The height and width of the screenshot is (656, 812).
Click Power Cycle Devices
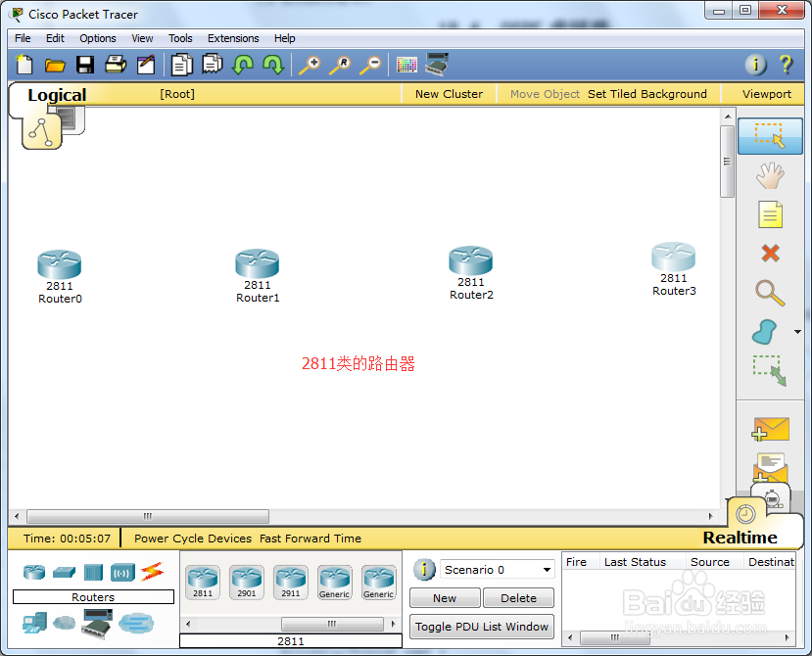(x=193, y=539)
